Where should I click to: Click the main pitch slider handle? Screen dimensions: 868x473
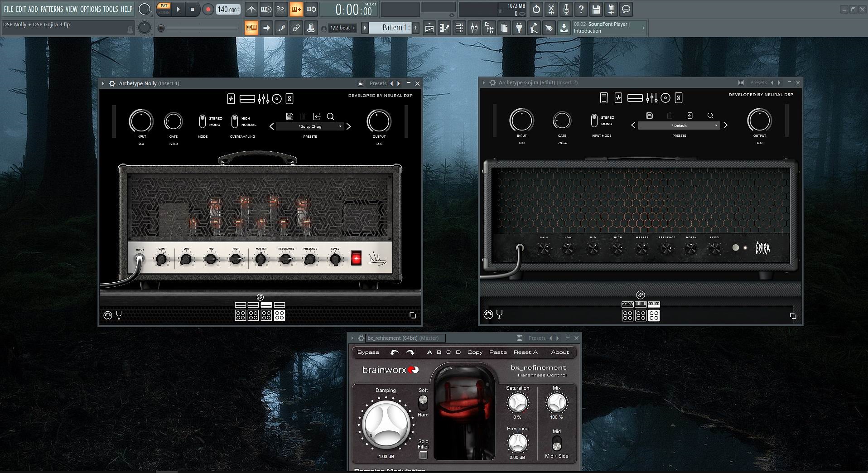[161, 28]
